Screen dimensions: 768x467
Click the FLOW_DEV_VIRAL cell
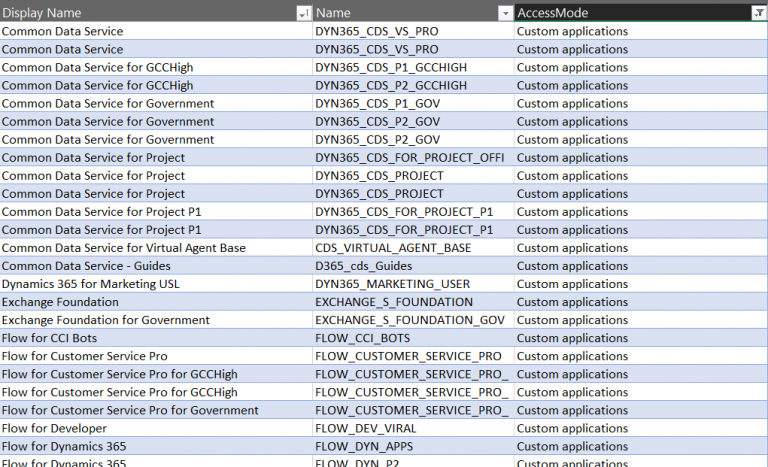tap(363, 428)
